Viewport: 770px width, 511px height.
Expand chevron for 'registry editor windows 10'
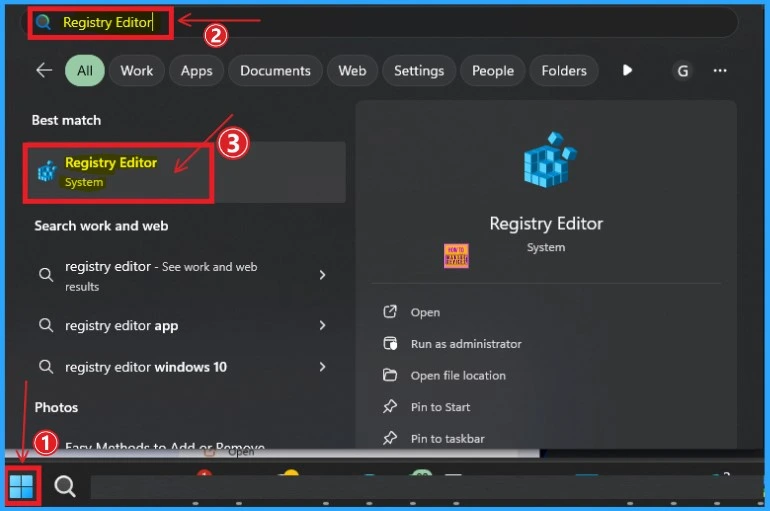pos(322,367)
